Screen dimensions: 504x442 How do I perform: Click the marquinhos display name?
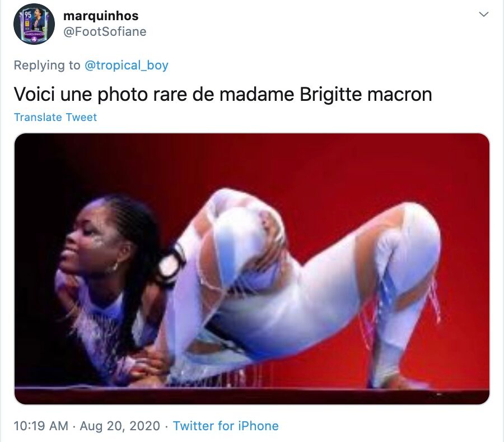pos(101,16)
